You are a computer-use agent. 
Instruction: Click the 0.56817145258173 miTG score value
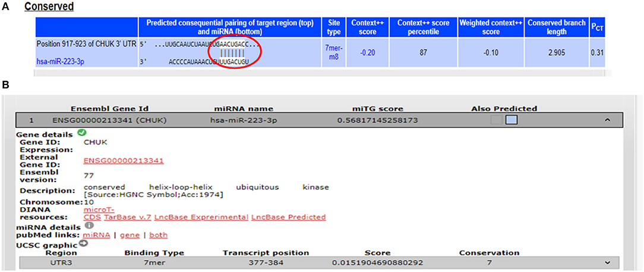click(377, 120)
